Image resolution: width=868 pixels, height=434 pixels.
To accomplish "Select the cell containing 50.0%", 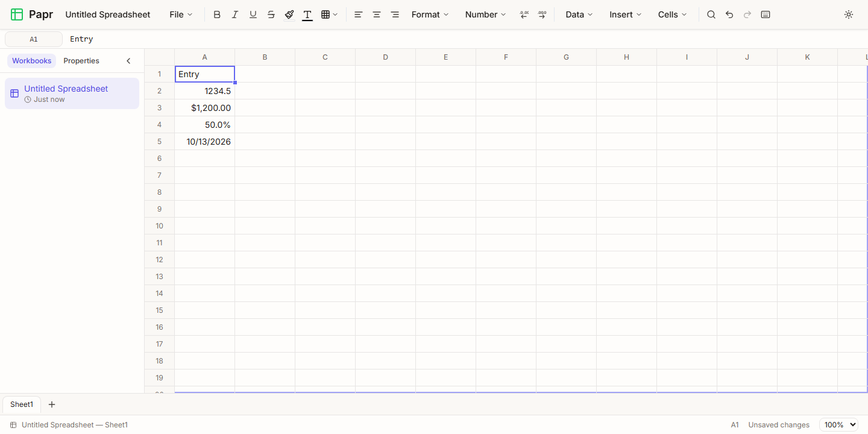I will (205, 125).
